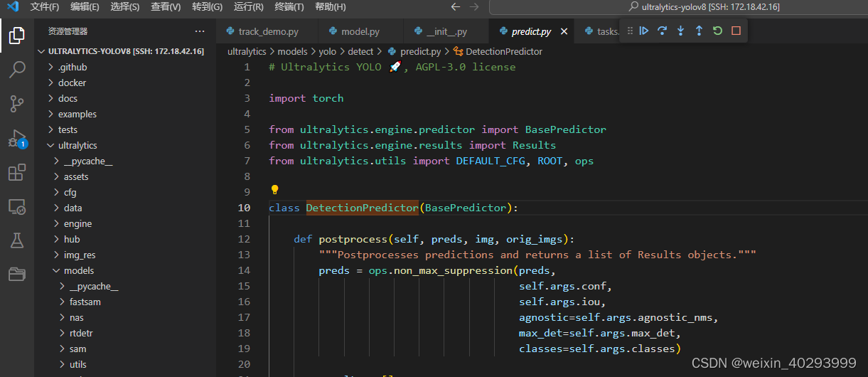Click the debug Continue button
Viewport: 868px width, 377px height.
644,31
